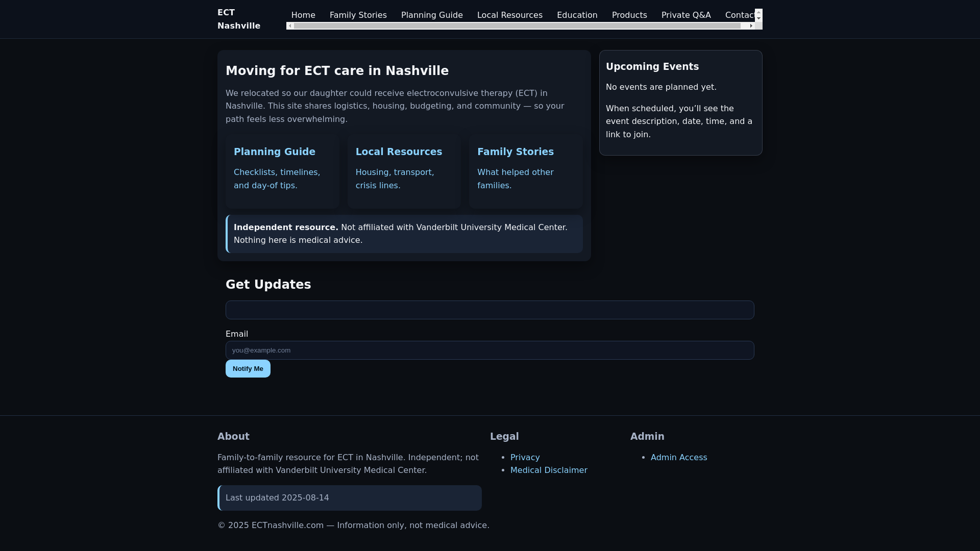Click 'No events are planned yet.' text
Image resolution: width=980 pixels, height=551 pixels.
click(x=661, y=87)
